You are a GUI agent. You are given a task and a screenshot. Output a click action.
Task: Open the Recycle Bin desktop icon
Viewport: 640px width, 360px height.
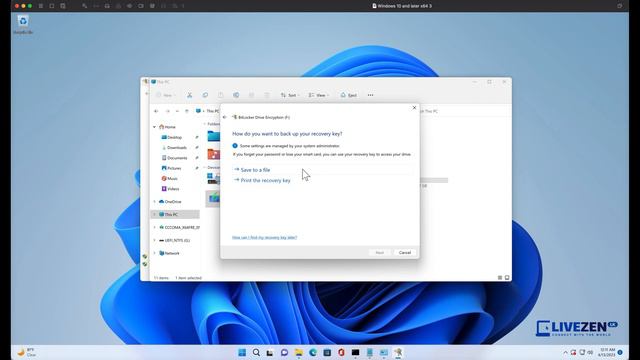pyautogui.click(x=23, y=24)
